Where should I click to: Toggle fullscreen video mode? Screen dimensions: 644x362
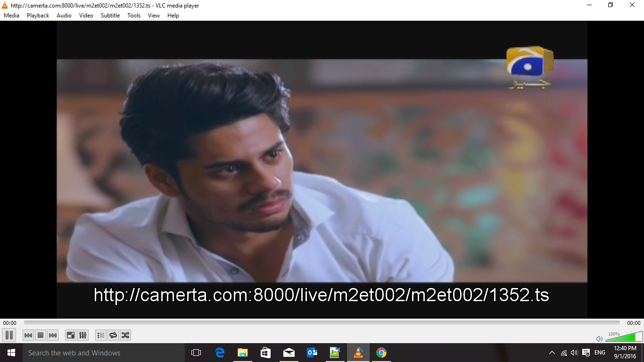coord(70,335)
